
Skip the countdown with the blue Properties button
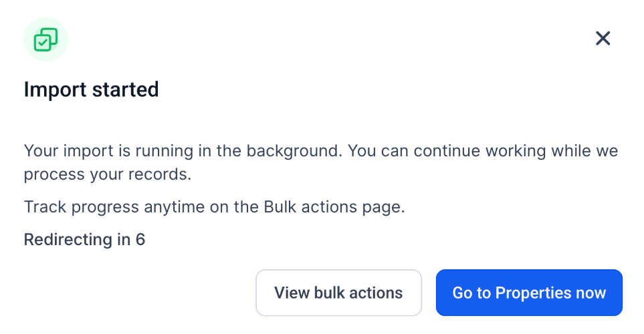[x=529, y=293]
